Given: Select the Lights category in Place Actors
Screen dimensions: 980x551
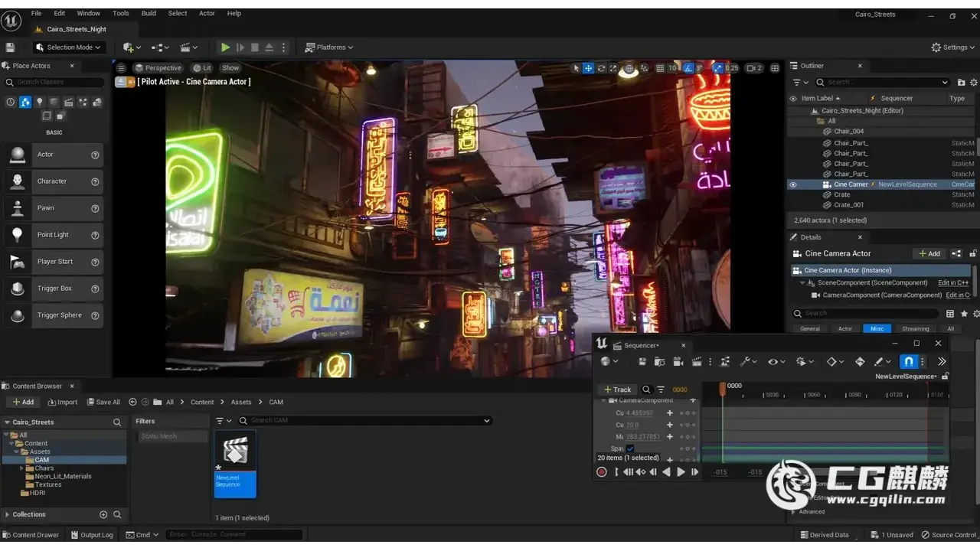Looking at the screenshot, I should 39,102.
